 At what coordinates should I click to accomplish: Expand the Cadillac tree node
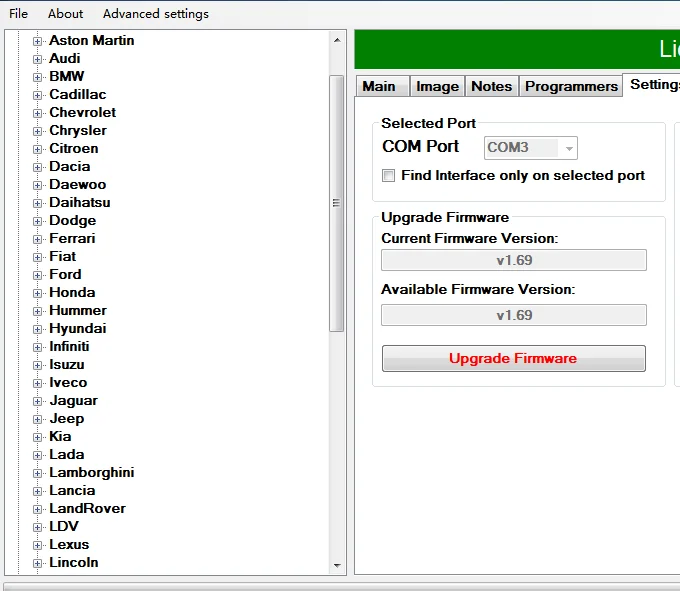point(37,95)
